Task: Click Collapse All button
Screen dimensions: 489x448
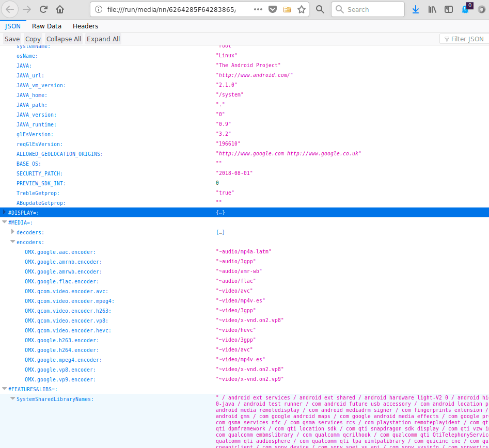Action: click(64, 39)
